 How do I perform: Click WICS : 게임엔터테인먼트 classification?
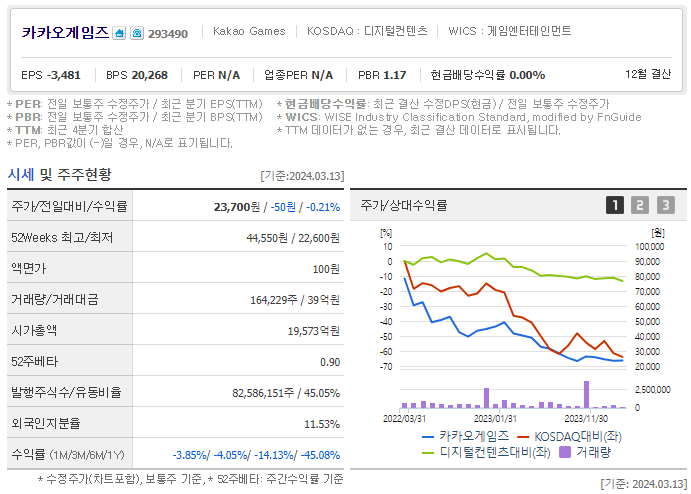pyautogui.click(x=510, y=31)
